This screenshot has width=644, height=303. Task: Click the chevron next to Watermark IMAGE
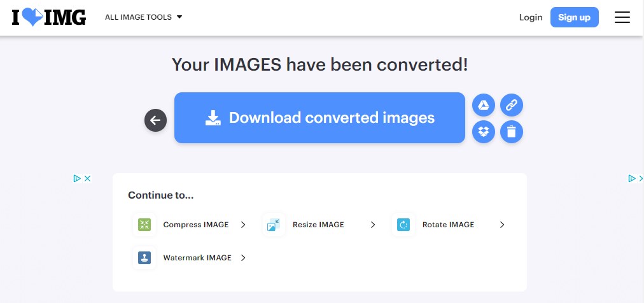point(243,258)
